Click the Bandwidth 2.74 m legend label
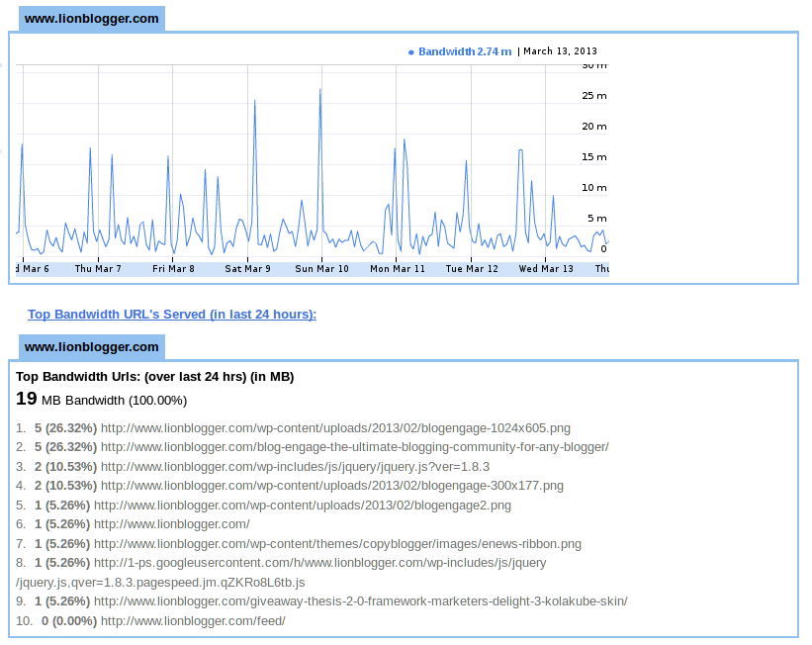Viewport: 812px width, 645px height. tap(465, 51)
